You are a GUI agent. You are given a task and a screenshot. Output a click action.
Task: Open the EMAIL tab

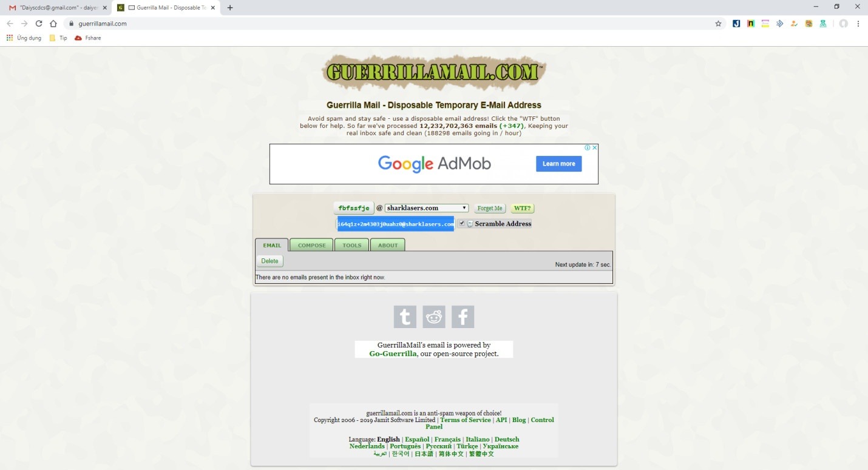pyautogui.click(x=272, y=245)
